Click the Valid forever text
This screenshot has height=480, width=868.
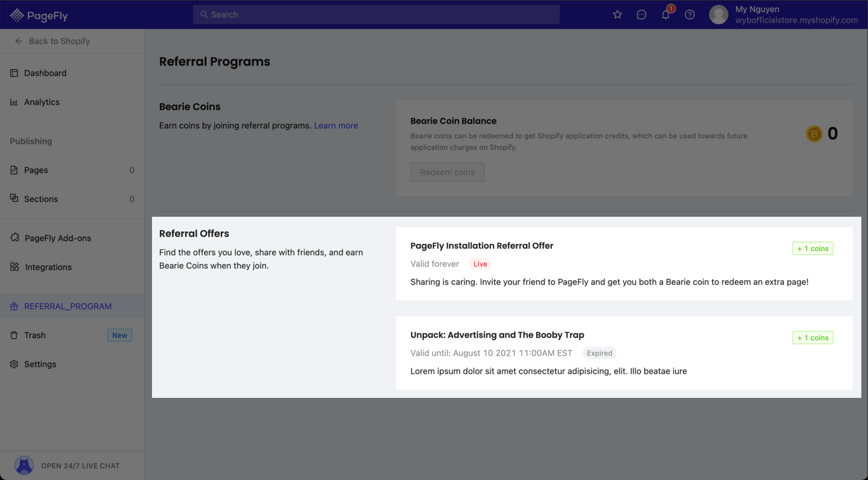[434, 264]
